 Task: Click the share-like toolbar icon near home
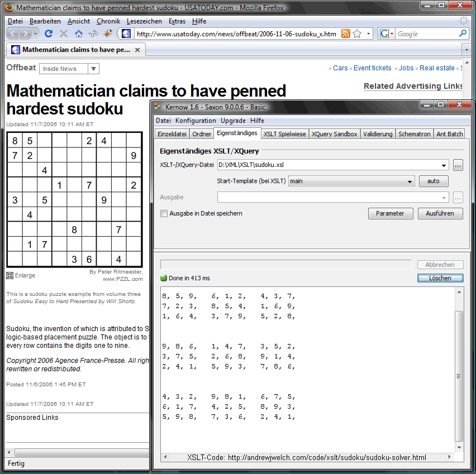point(93,33)
